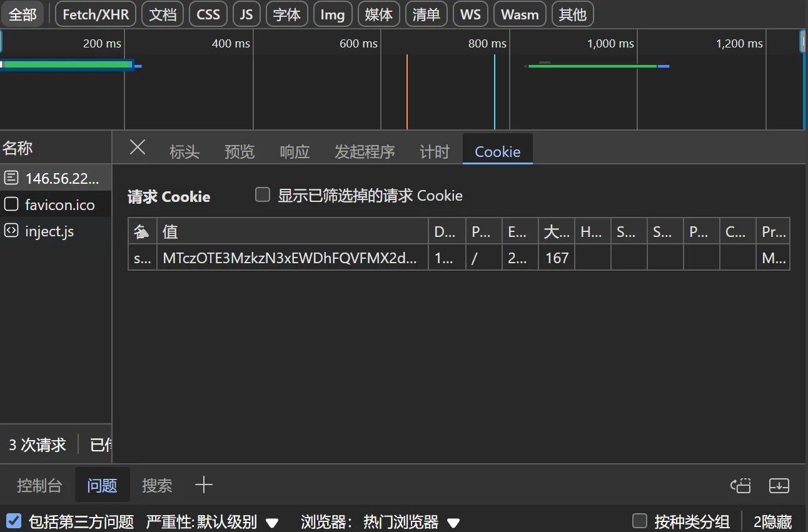The height and width of the screenshot is (532, 808).
Task: Open new drawer tab with plus icon
Action: [x=203, y=485]
